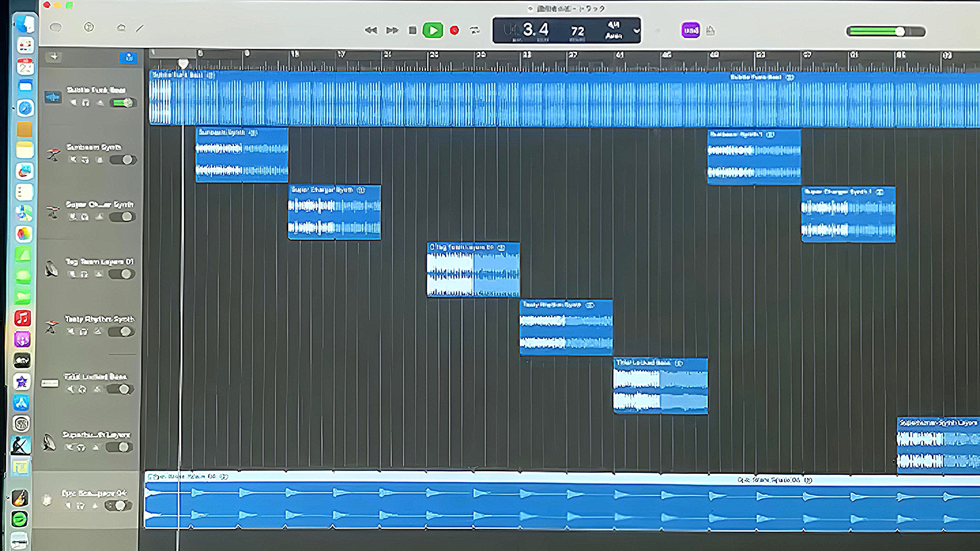
Task: Select the Subtle Funk Beat track icon
Action: click(x=53, y=97)
